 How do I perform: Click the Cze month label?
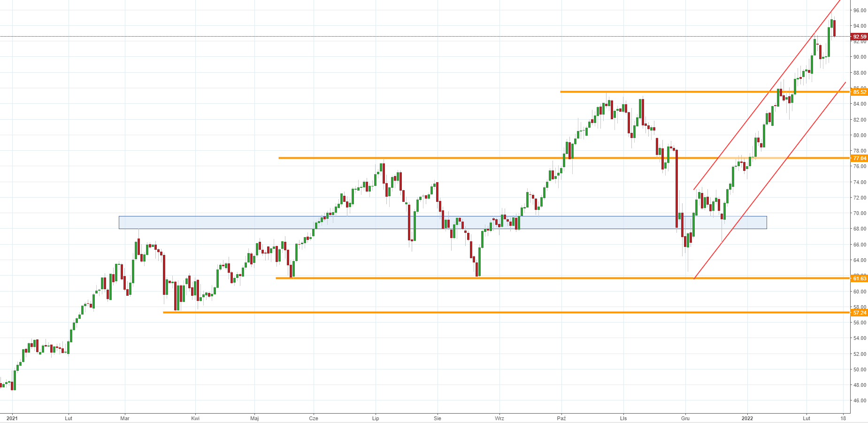pyautogui.click(x=314, y=418)
